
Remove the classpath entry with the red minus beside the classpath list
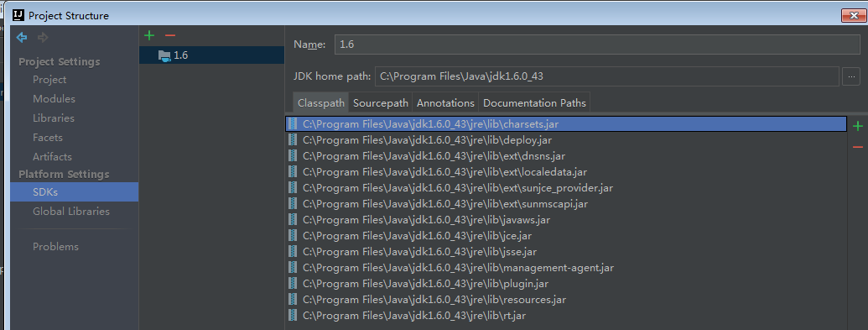pos(857,147)
